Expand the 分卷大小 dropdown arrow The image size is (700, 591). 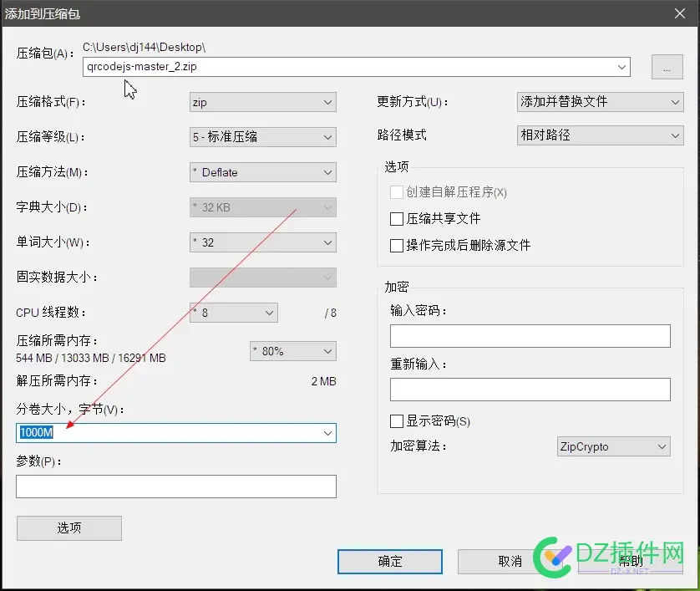pyautogui.click(x=327, y=433)
